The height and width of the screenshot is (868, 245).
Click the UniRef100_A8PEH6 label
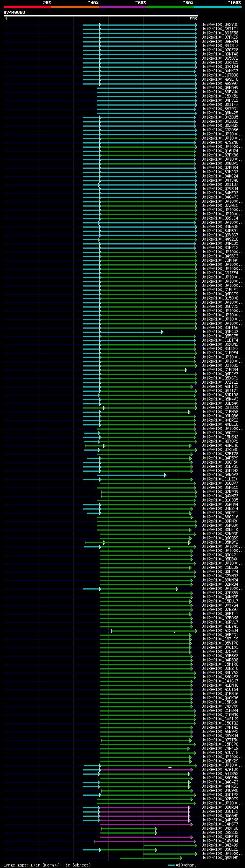pyautogui.click(x=220, y=445)
